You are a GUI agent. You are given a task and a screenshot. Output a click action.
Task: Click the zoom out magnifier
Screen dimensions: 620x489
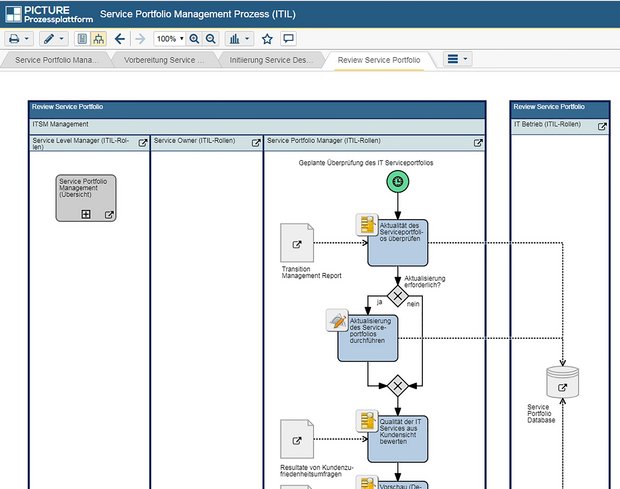211,39
